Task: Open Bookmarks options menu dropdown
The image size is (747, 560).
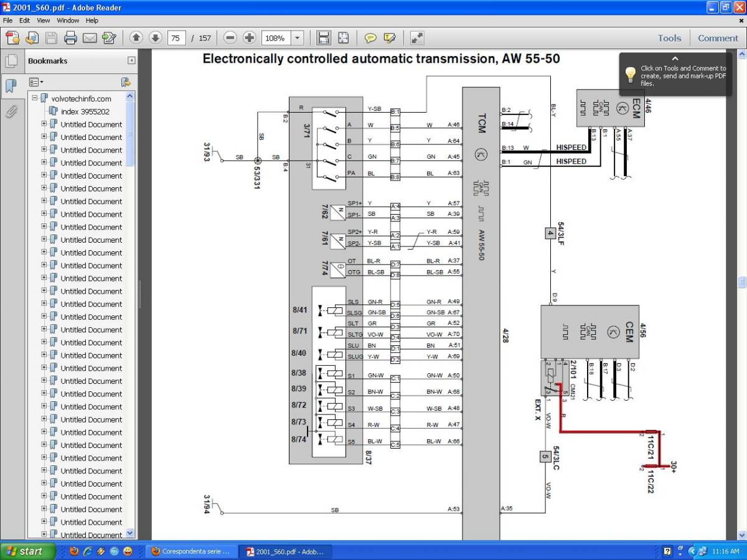Action: tap(36, 82)
